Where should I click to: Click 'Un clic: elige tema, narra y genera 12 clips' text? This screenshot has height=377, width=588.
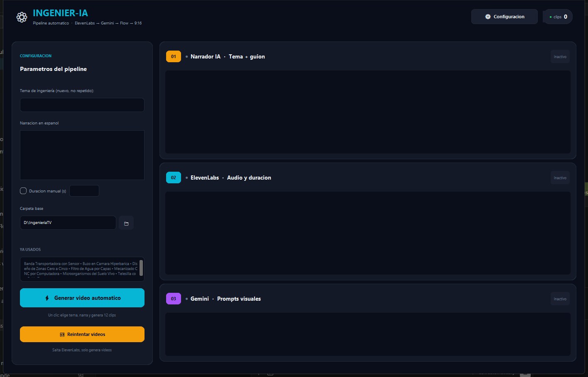coord(82,315)
